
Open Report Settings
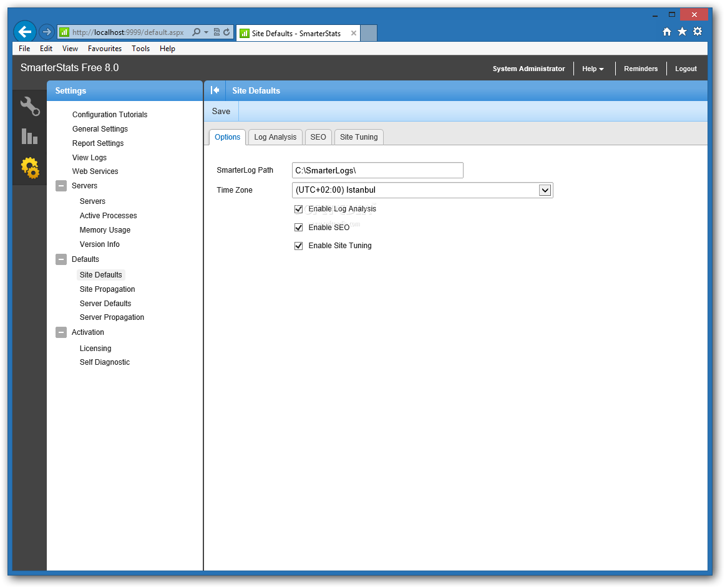pos(98,143)
